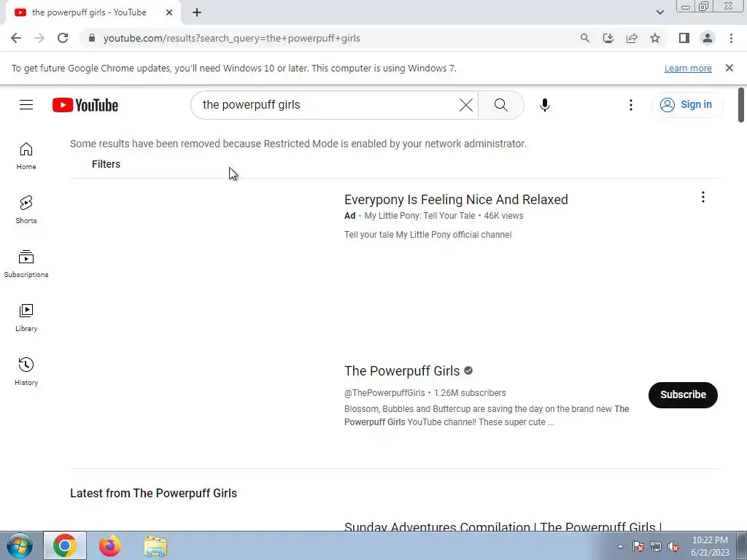
Task: Open the Windows Start menu
Action: (19, 545)
